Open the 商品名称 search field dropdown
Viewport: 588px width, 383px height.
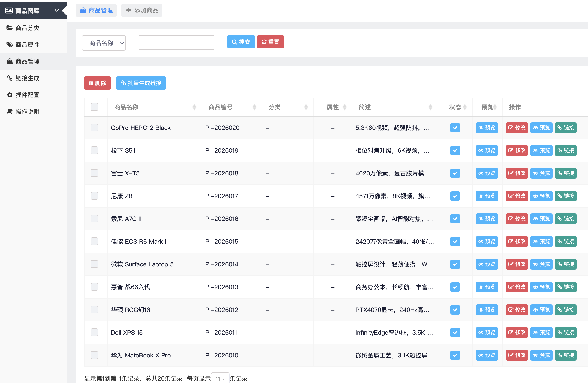tap(104, 43)
